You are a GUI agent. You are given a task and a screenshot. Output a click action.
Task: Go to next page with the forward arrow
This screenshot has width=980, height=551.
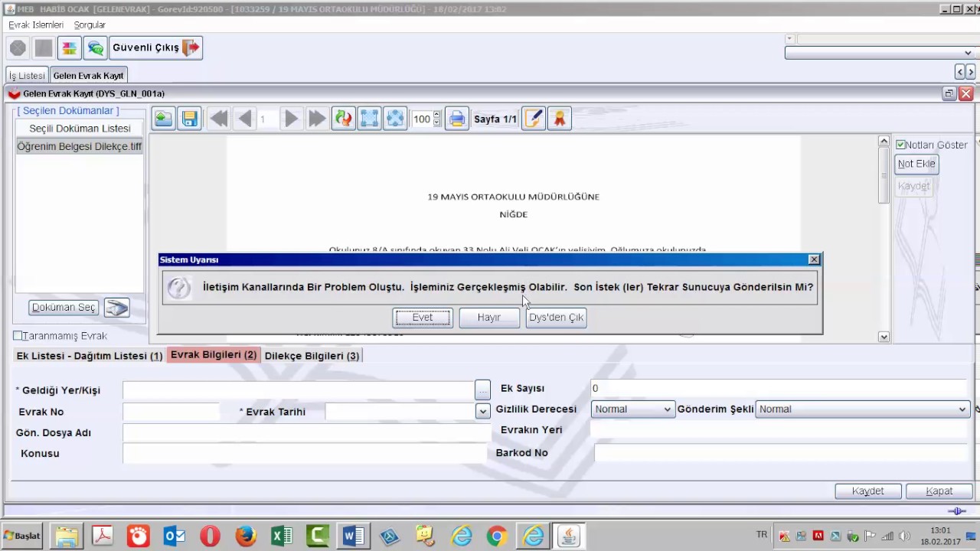pyautogui.click(x=291, y=119)
